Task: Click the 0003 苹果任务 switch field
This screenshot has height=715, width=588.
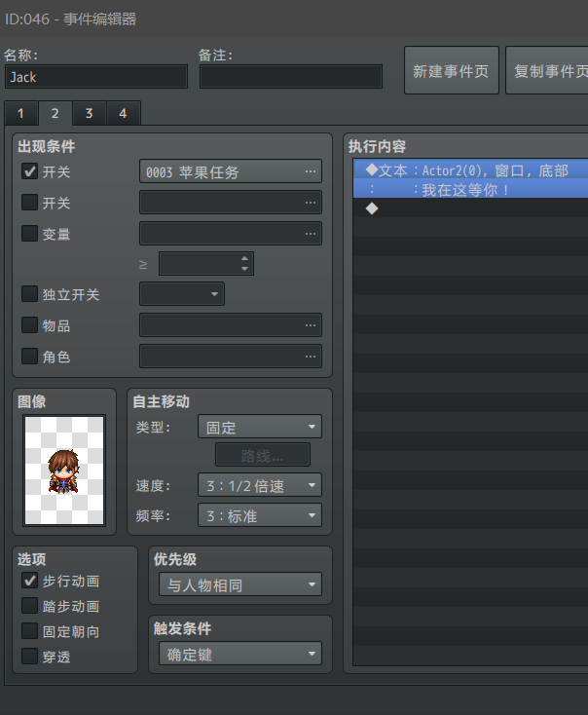Action: (x=231, y=171)
